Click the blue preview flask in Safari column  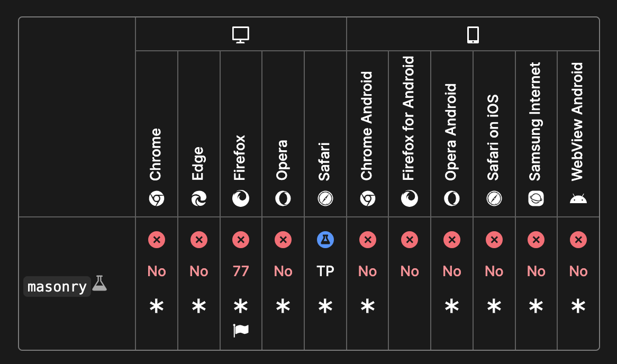pos(325,240)
